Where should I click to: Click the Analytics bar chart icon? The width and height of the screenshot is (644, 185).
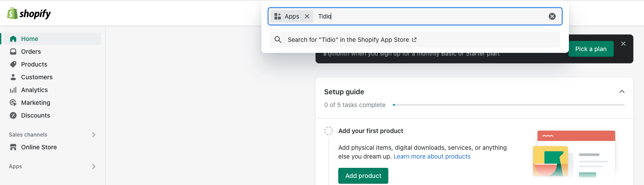[x=13, y=90]
